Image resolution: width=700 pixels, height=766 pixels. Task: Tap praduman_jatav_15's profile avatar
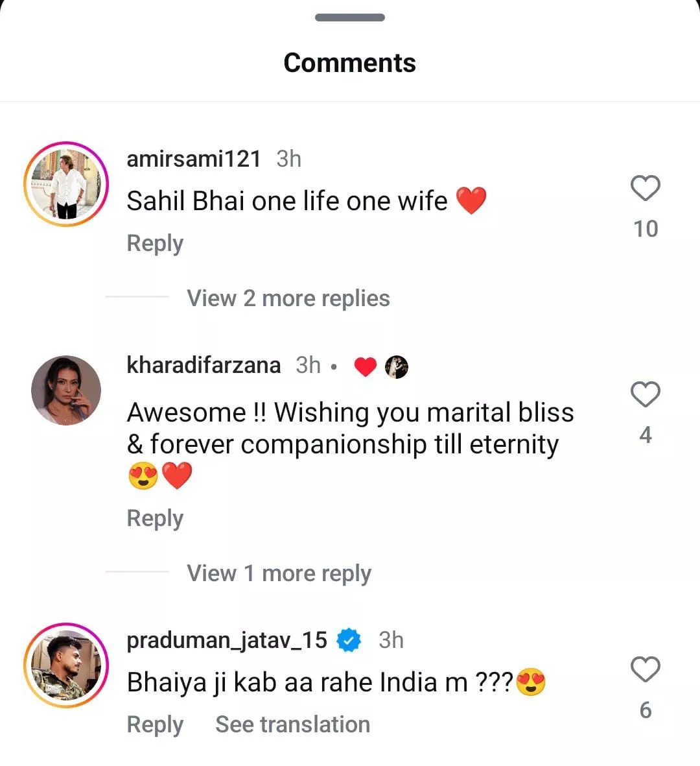[66, 665]
